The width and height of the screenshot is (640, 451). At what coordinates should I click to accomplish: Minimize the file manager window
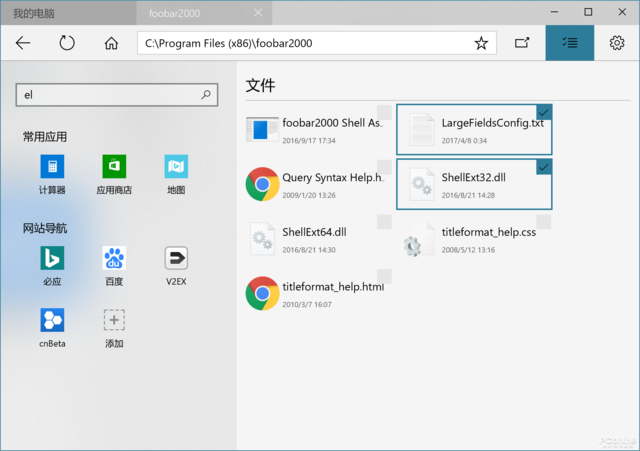(554, 12)
